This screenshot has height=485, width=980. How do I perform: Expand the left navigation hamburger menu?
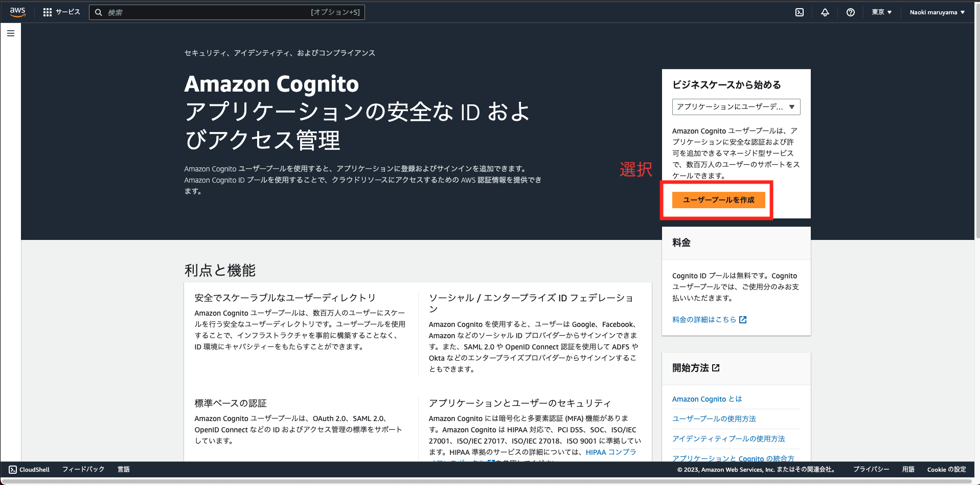coord(10,32)
